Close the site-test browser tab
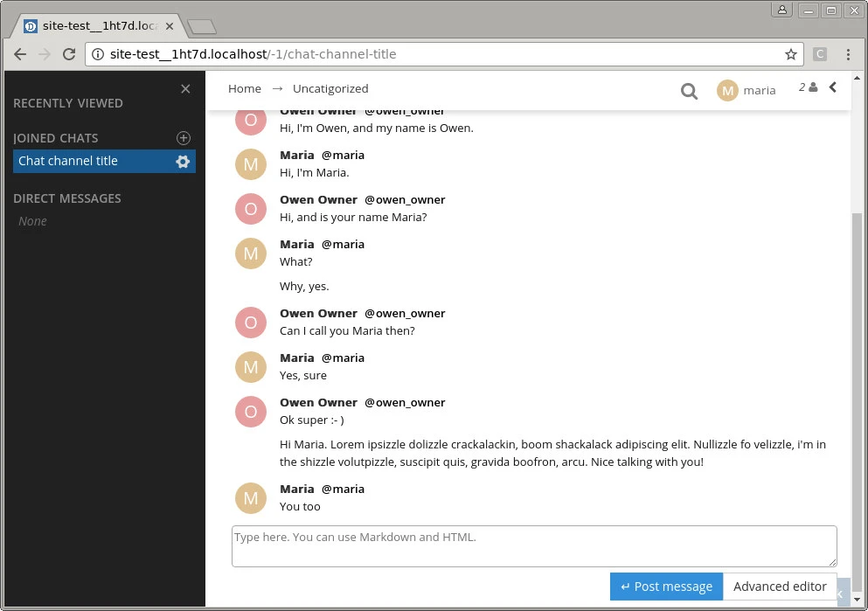868x611 pixels. (170, 26)
